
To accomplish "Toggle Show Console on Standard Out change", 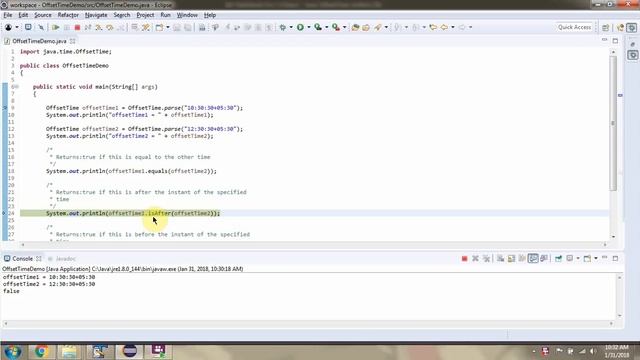I will coord(533,258).
